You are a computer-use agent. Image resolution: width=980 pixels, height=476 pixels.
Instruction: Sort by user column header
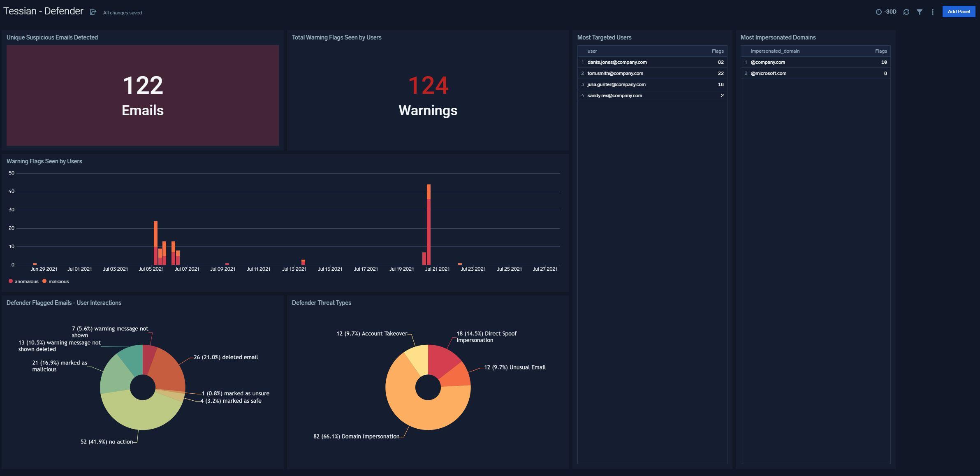592,51
